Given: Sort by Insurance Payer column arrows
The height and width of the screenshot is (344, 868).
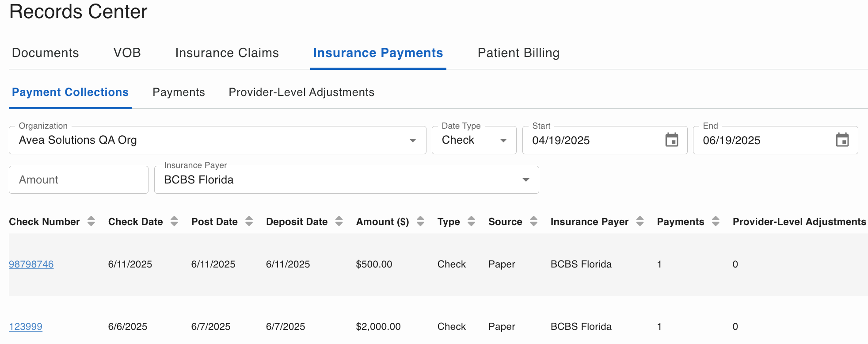Looking at the screenshot, I should pos(640,222).
